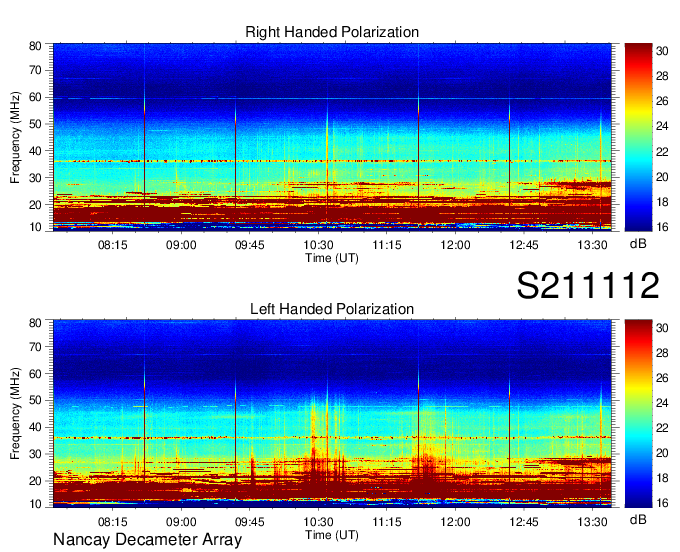Click the 26 dB tick on the lower color bar
The image size is (680, 552).
tap(662, 378)
